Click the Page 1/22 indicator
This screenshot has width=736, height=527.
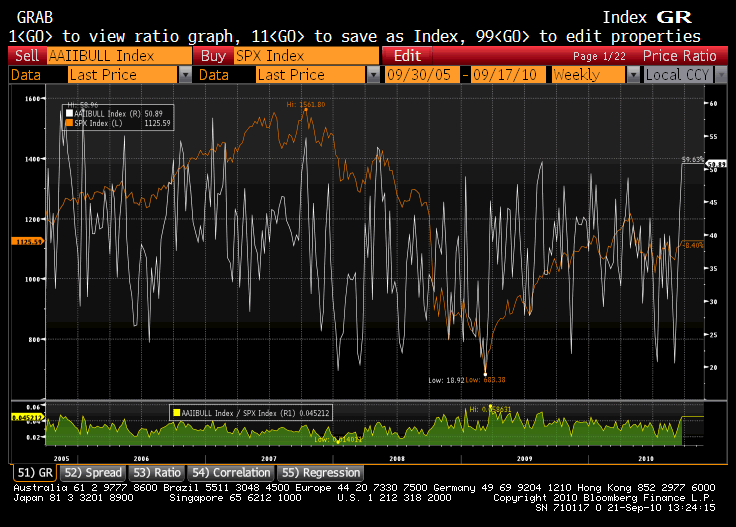coord(599,56)
